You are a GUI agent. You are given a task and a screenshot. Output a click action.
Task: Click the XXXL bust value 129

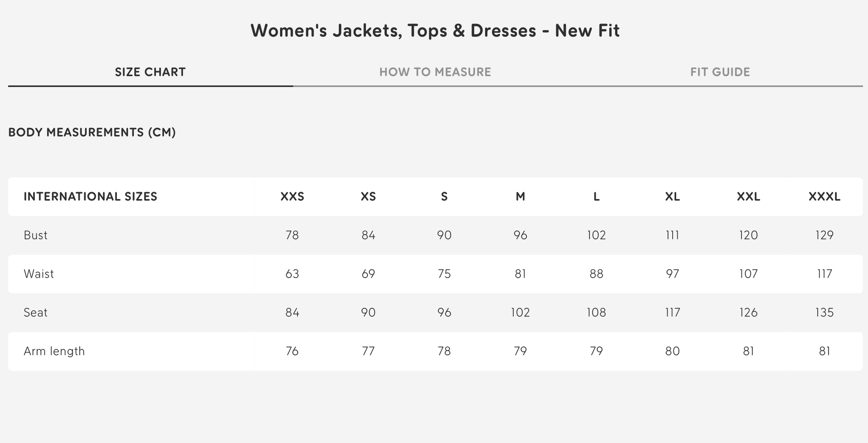[824, 235]
